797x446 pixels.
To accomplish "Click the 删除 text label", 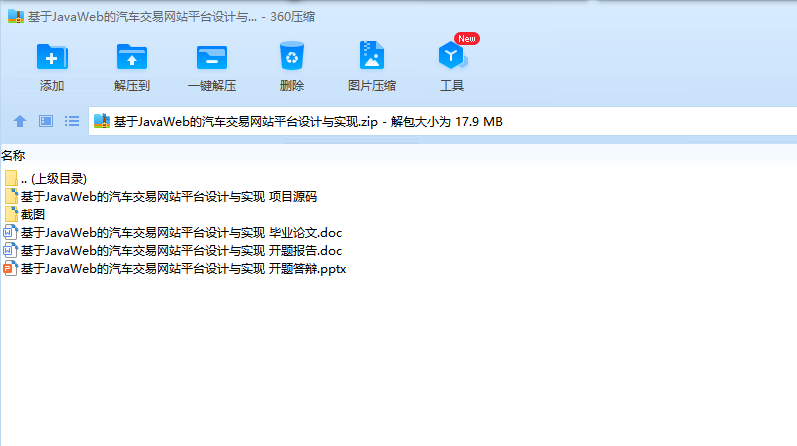I will pyautogui.click(x=292, y=85).
